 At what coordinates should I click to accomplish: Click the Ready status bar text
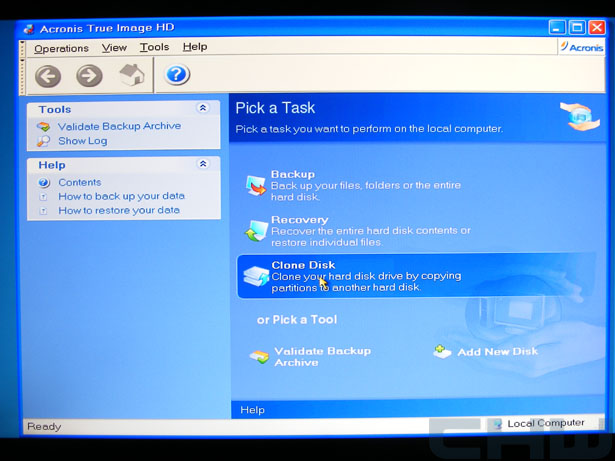point(44,426)
